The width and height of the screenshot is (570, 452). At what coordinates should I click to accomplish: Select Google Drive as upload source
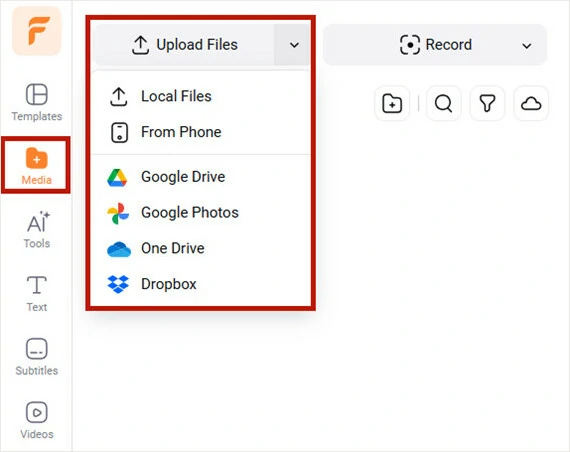(x=201, y=177)
